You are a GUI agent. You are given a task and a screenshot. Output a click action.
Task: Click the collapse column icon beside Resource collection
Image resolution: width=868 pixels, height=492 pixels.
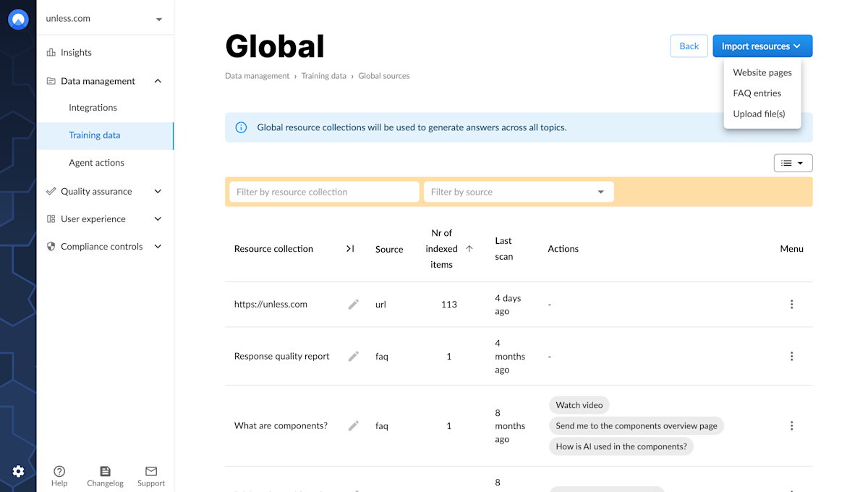coord(350,249)
